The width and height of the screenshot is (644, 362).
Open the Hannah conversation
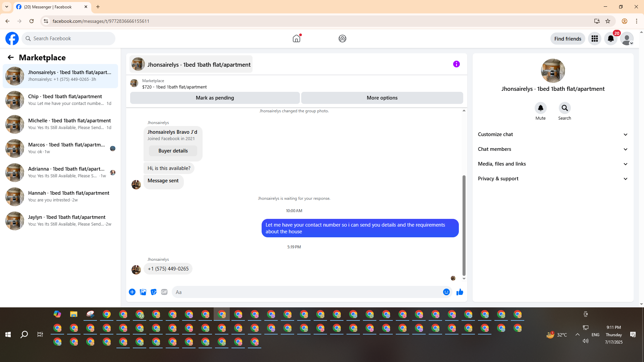pyautogui.click(x=60, y=197)
